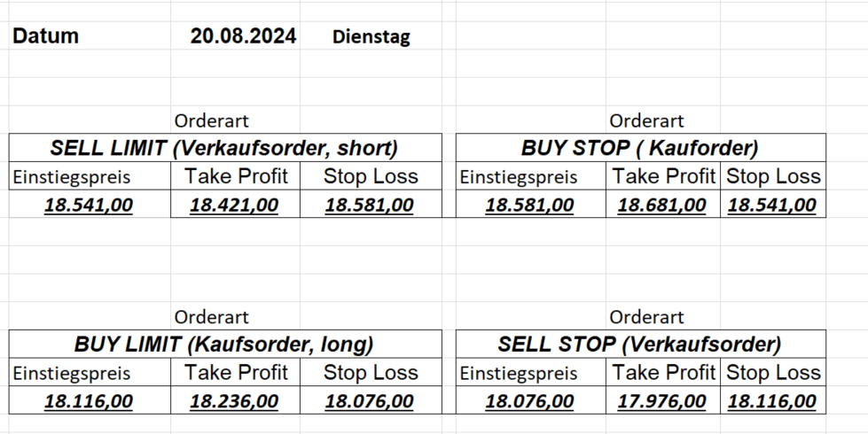The height and width of the screenshot is (434, 868).
Task: Click the SELL LIMIT take profit value 18.421,00
Action: coord(234,205)
